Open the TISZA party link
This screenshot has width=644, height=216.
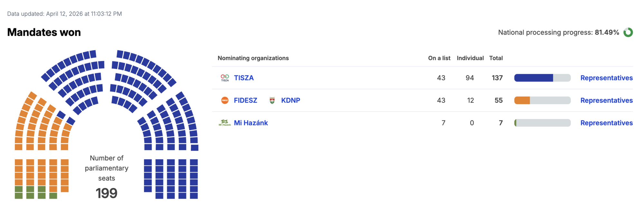[x=244, y=78]
